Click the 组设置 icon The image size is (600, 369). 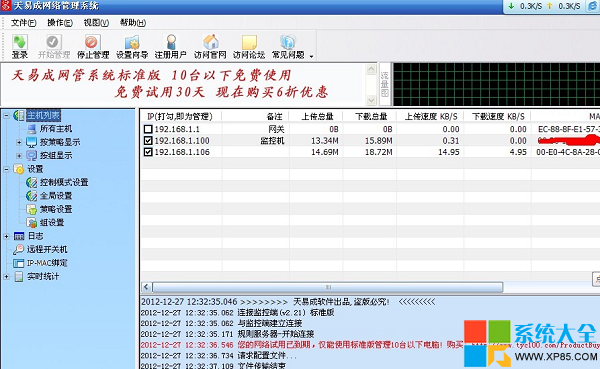31,222
